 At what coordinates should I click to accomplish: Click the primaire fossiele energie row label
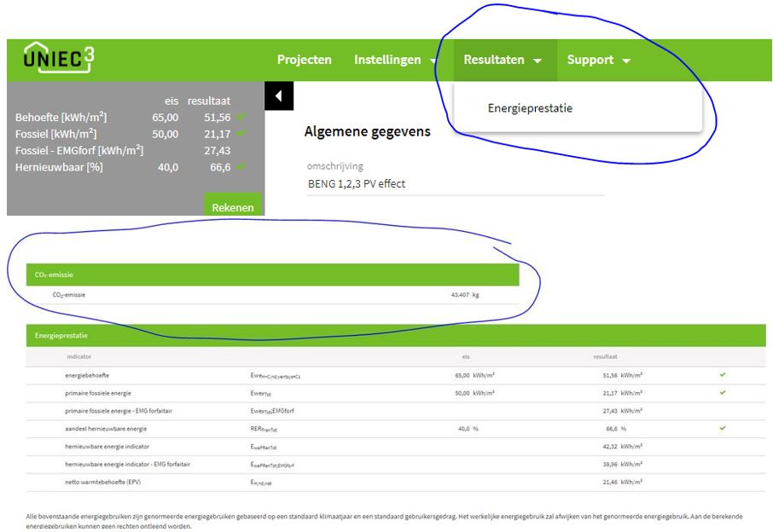coord(98,393)
